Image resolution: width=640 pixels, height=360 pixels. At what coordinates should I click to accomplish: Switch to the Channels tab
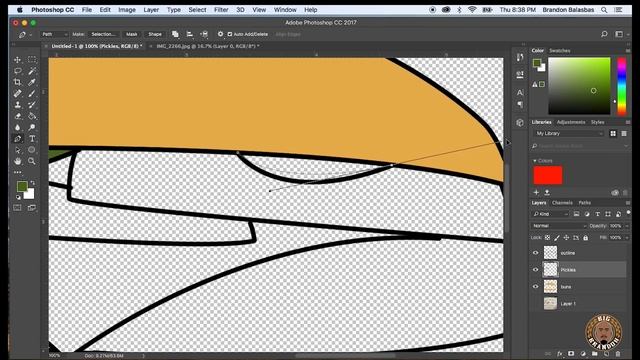click(562, 202)
